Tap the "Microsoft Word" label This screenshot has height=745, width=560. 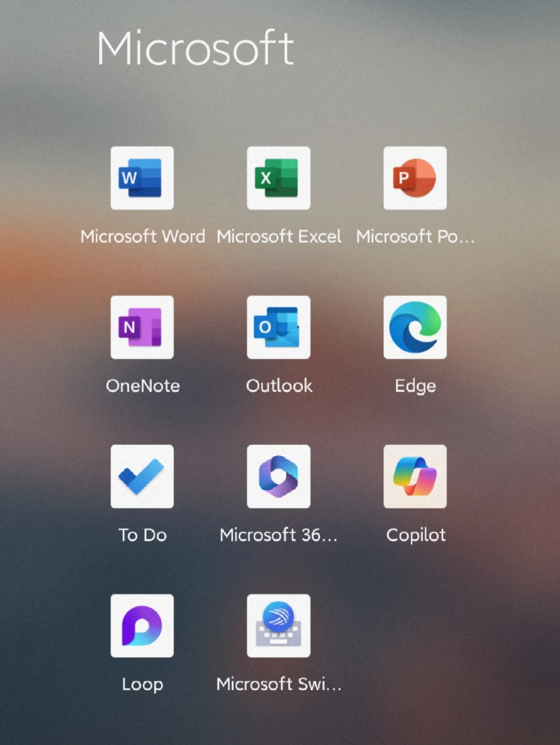[143, 237]
